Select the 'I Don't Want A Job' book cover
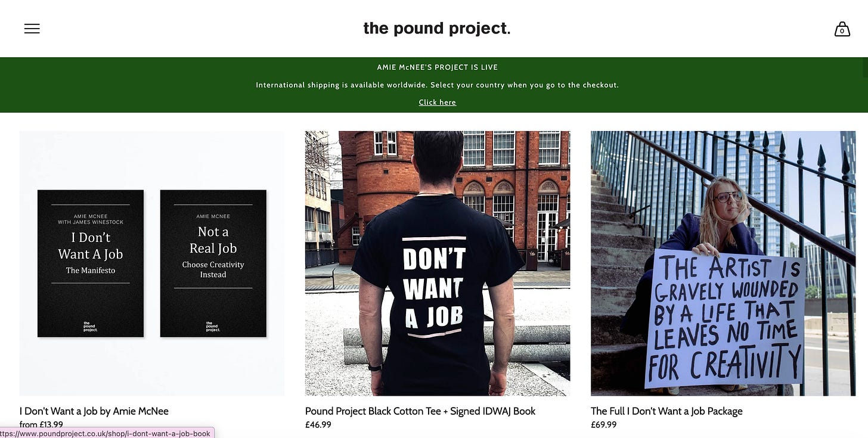Screen dimensions: 868x438 tap(91, 263)
